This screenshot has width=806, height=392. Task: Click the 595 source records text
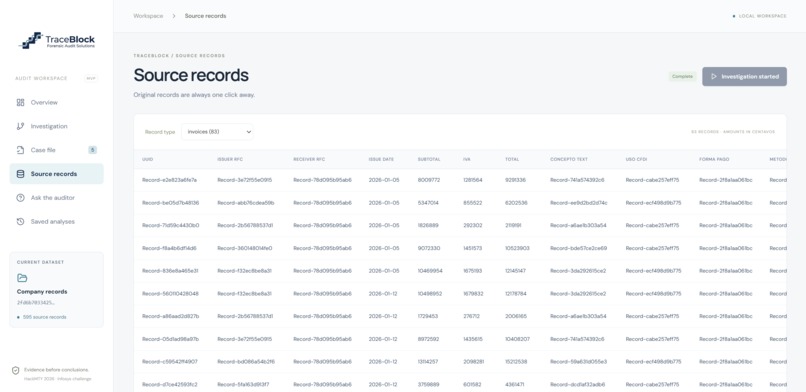tap(44, 317)
